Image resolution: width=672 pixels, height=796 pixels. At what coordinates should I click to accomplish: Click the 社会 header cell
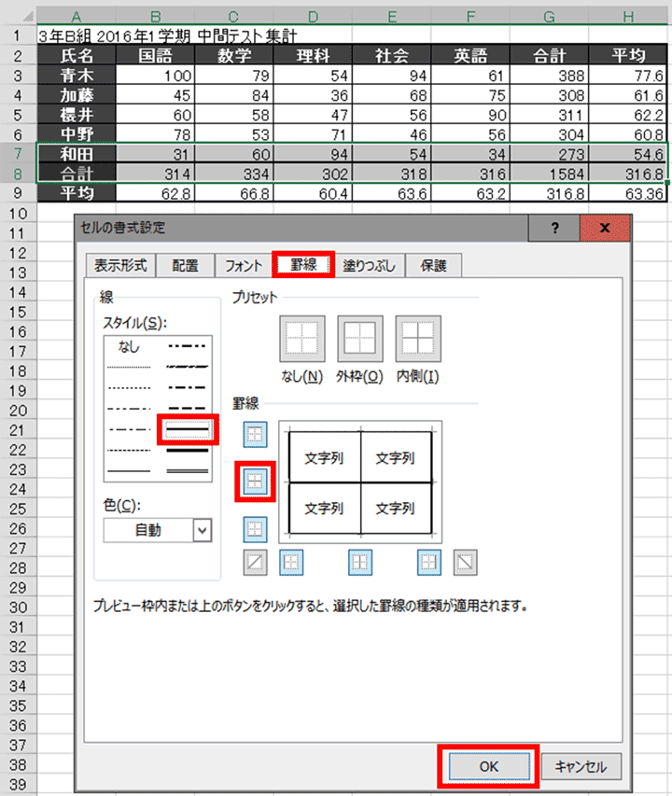pyautogui.click(x=391, y=55)
